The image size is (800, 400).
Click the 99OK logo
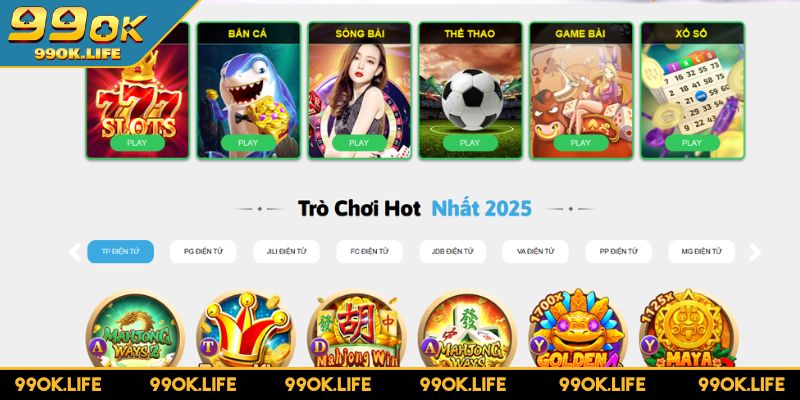coord(77,31)
